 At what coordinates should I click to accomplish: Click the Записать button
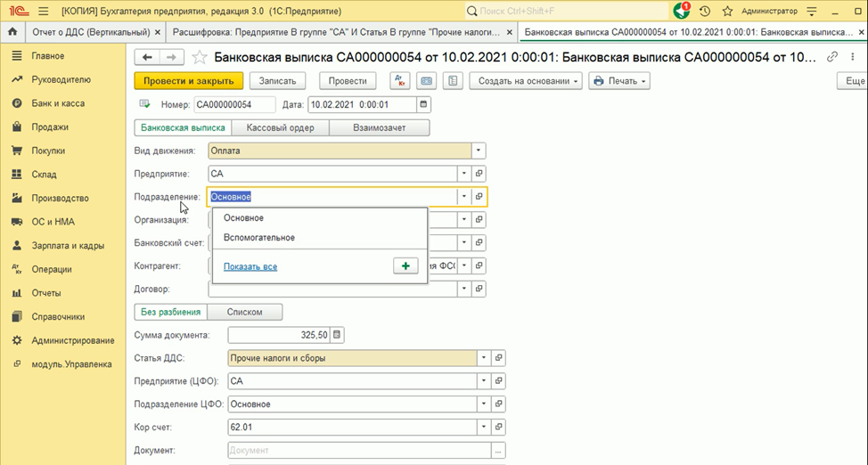click(277, 81)
